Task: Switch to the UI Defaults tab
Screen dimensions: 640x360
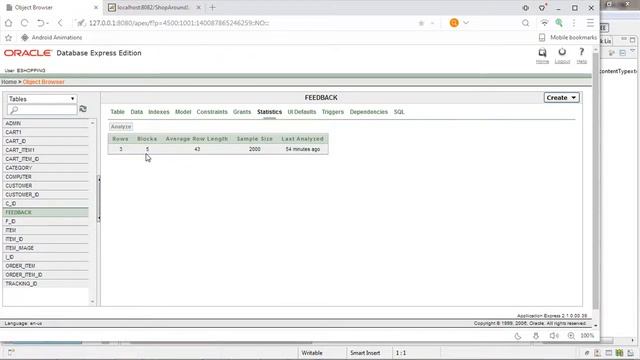Action: pyautogui.click(x=302, y=112)
